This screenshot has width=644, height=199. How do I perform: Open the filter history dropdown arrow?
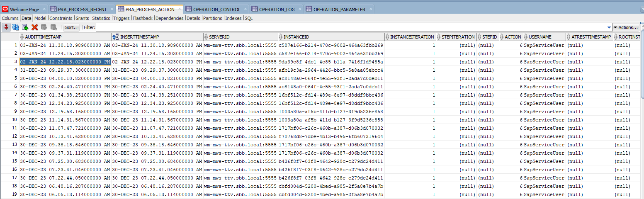tap(609, 27)
